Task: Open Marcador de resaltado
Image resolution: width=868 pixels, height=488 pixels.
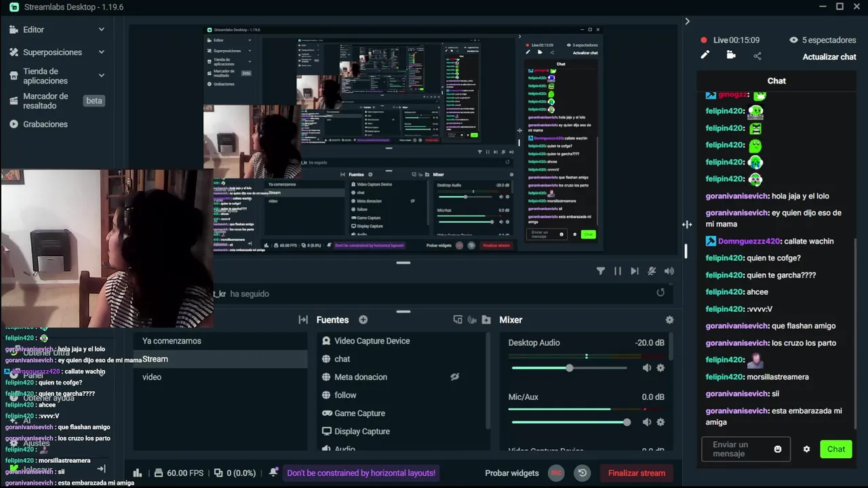Action: 45,101
